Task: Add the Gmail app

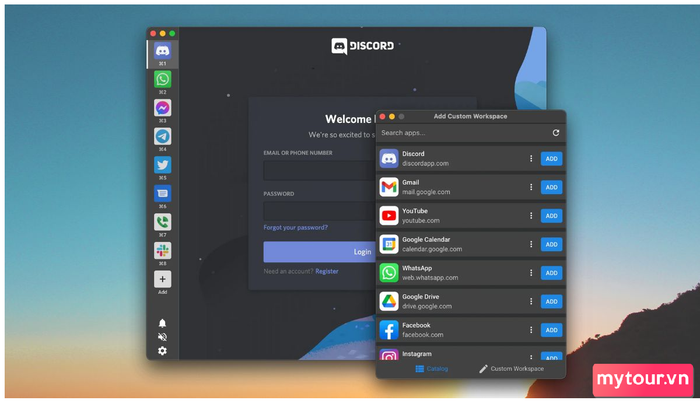Action: point(551,187)
